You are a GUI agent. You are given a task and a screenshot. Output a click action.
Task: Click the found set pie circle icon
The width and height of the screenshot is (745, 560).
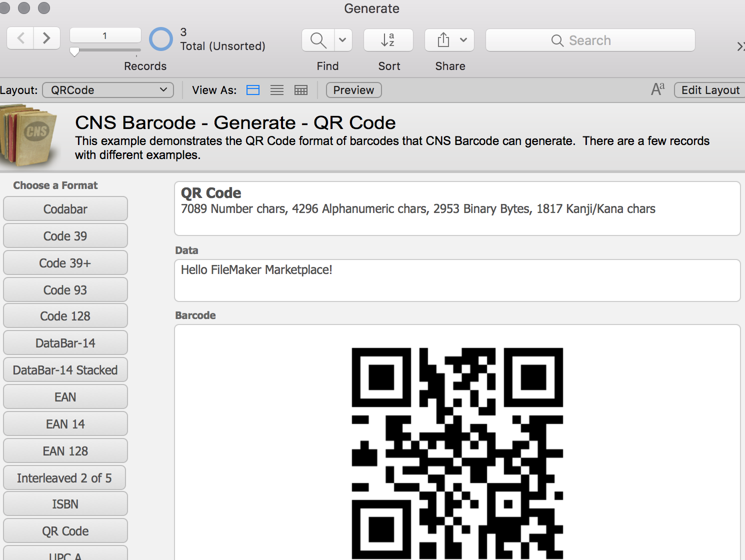point(161,39)
